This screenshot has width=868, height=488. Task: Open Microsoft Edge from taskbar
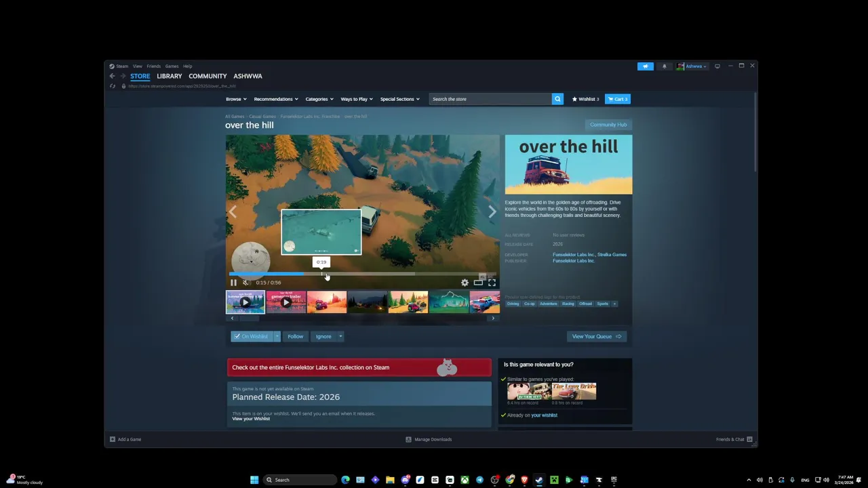point(345,480)
